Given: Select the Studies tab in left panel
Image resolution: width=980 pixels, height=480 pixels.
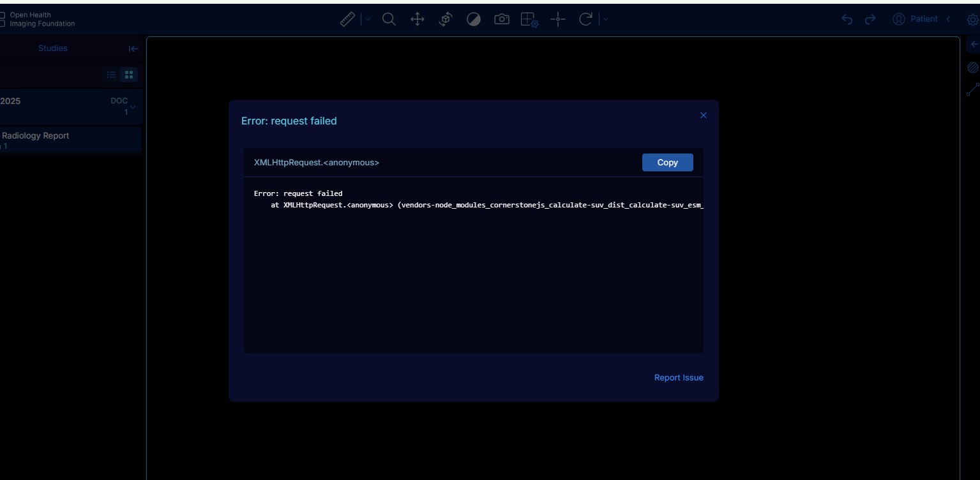Looking at the screenshot, I should (52, 49).
